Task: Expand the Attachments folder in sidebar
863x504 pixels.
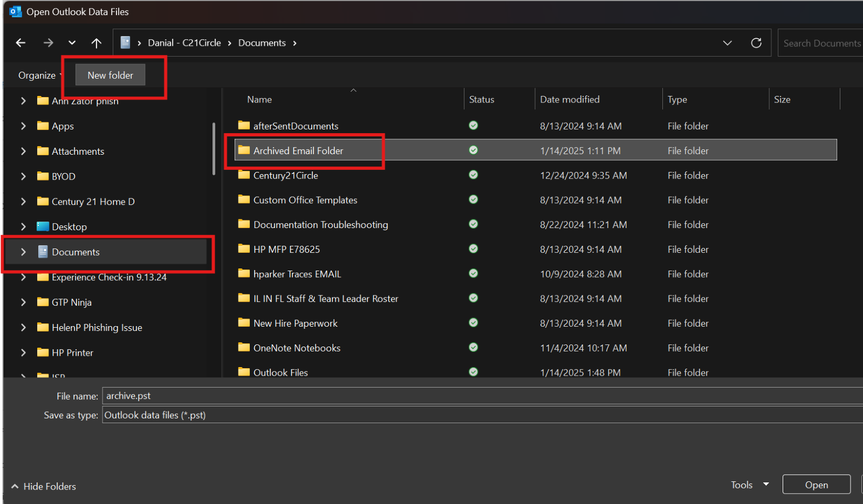Action: (x=23, y=151)
